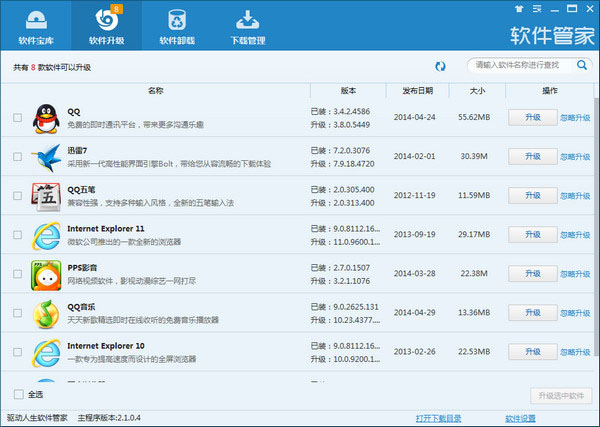Click the skin shirt icon in title bar
The width and height of the screenshot is (600, 427).
pos(519,9)
